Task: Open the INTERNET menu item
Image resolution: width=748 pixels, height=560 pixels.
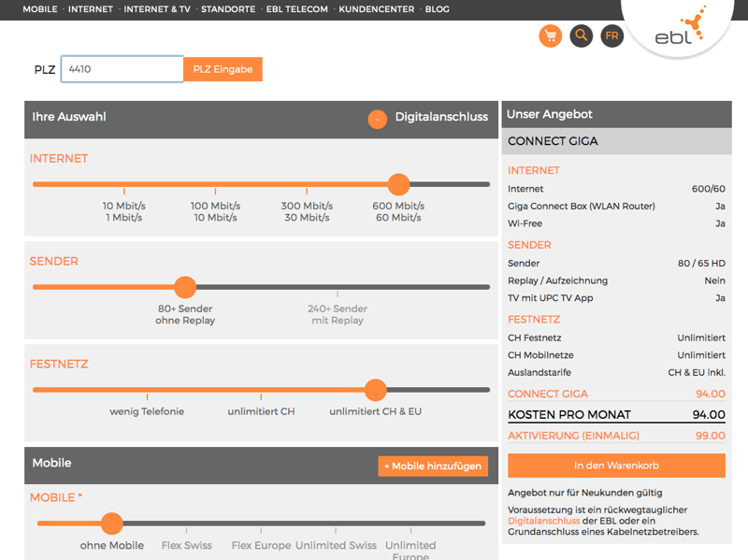Action: (x=91, y=9)
